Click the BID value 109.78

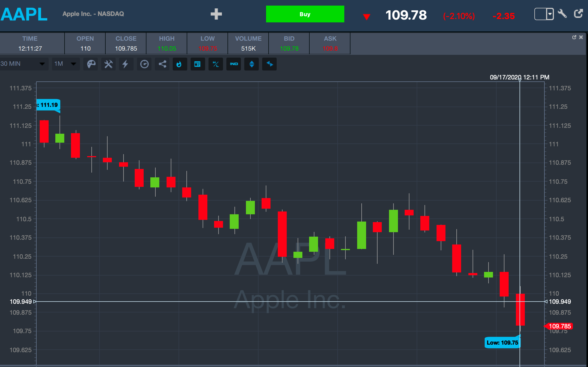click(x=289, y=48)
